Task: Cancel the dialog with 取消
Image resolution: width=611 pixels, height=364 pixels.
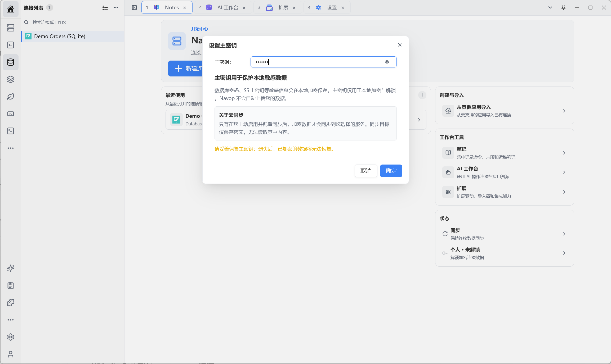Action: 366,171
